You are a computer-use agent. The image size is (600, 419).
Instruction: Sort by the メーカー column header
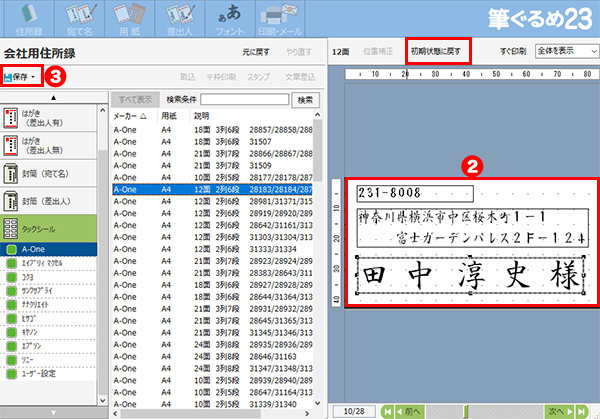130,116
